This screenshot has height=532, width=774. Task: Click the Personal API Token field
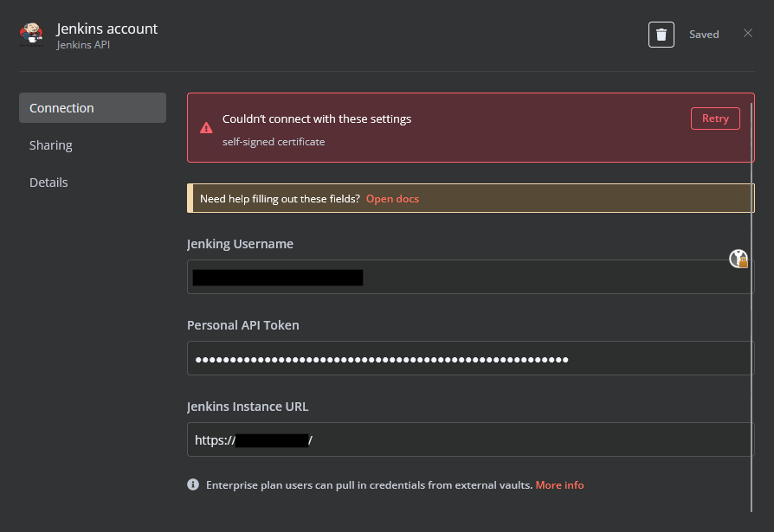(x=470, y=358)
